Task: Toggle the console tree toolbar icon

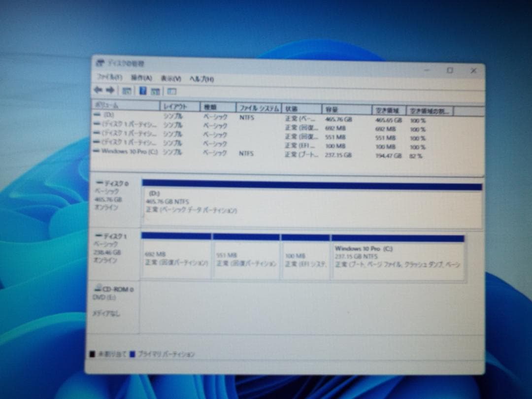Action: (127, 90)
